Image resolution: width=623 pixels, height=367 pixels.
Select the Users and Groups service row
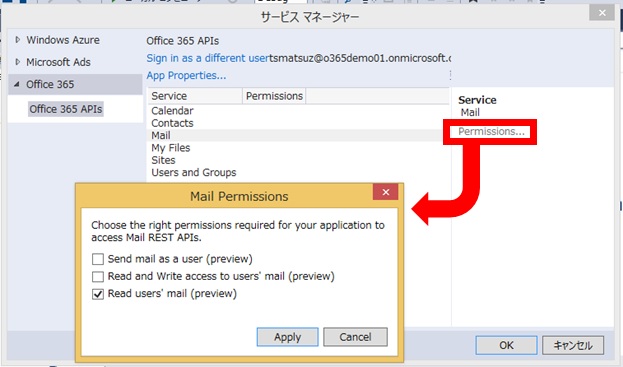coord(299,172)
